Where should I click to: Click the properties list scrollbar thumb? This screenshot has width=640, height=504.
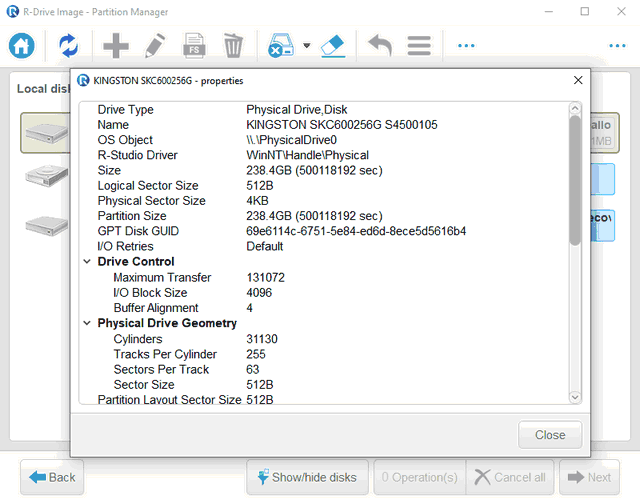point(575,180)
